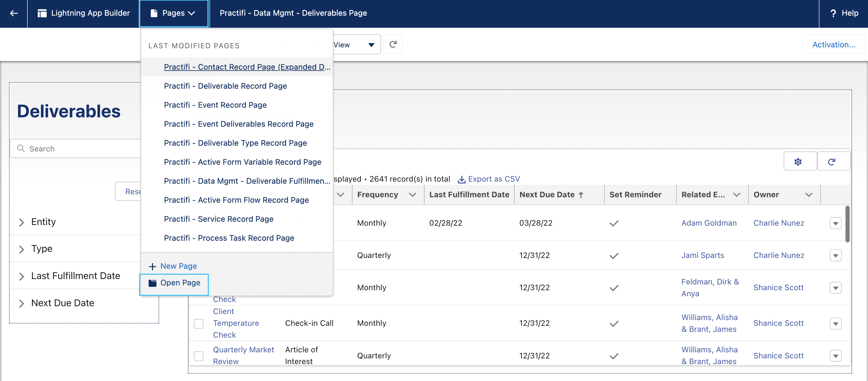The height and width of the screenshot is (381, 868).
Task: Click the Pages document icon
Action: 154,13
